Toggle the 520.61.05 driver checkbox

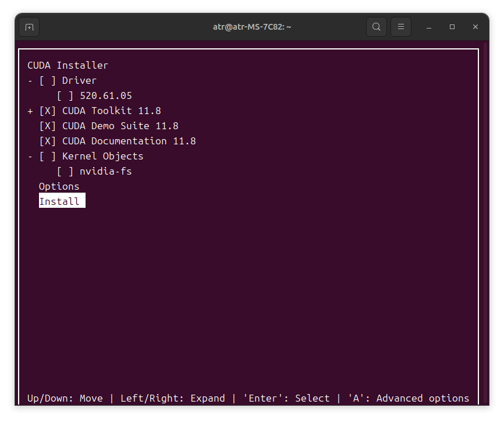pos(65,96)
